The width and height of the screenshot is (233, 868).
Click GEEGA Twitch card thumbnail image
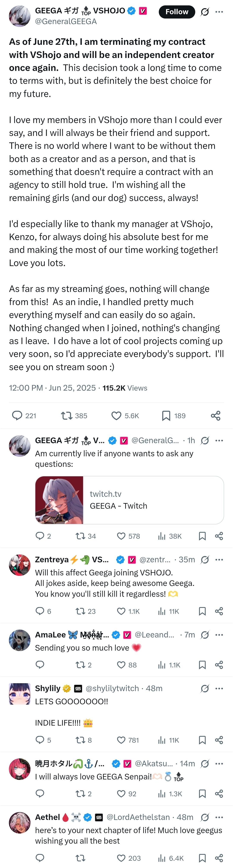point(59,500)
